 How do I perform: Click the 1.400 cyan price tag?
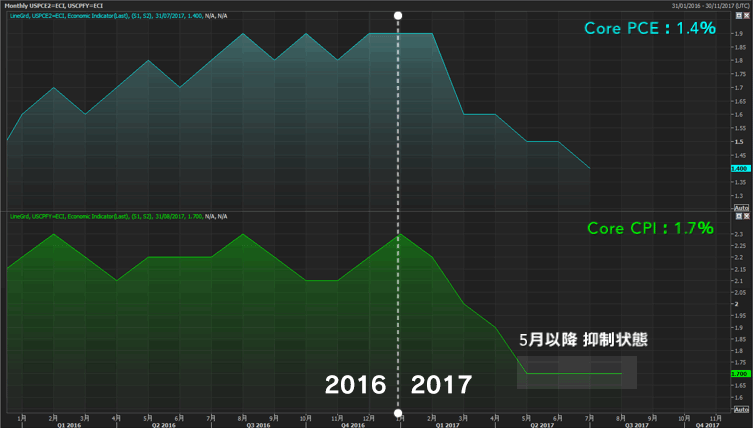point(741,169)
